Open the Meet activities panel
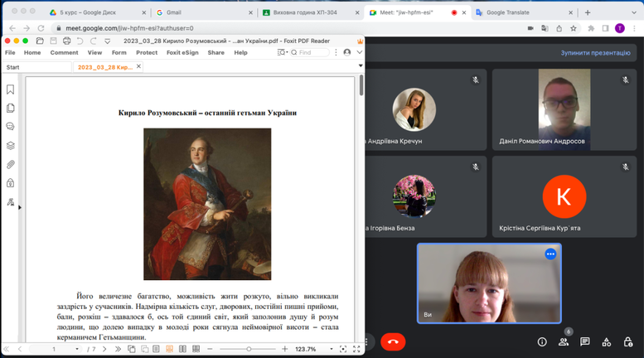The image size is (644, 358). point(607,341)
